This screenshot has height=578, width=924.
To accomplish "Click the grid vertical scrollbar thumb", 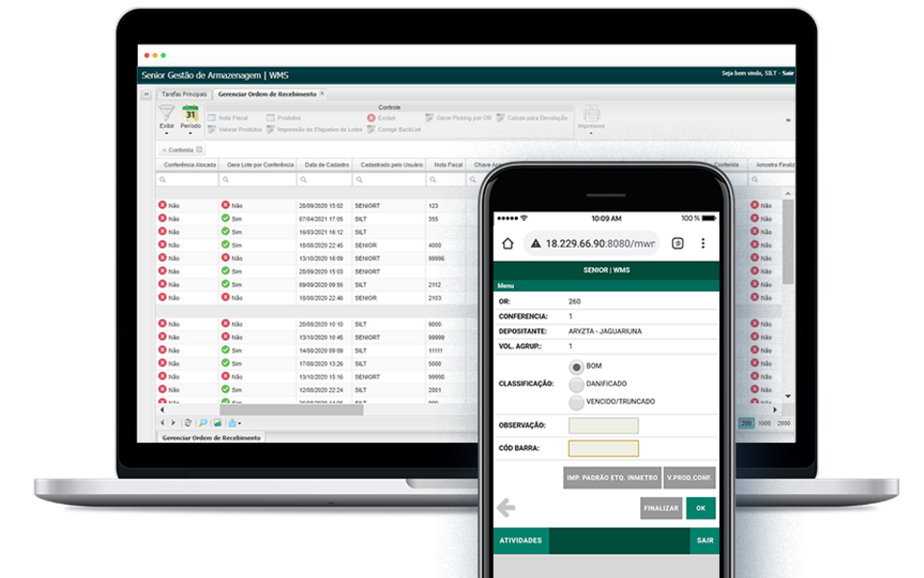I will 788,242.
